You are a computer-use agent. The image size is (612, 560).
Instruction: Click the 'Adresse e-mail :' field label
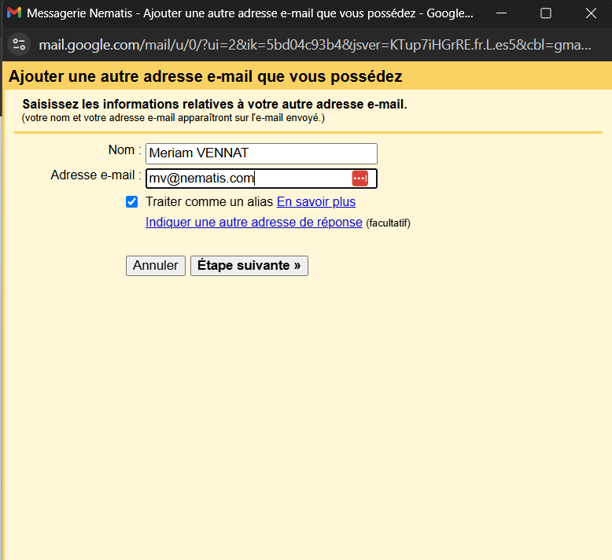click(x=95, y=175)
